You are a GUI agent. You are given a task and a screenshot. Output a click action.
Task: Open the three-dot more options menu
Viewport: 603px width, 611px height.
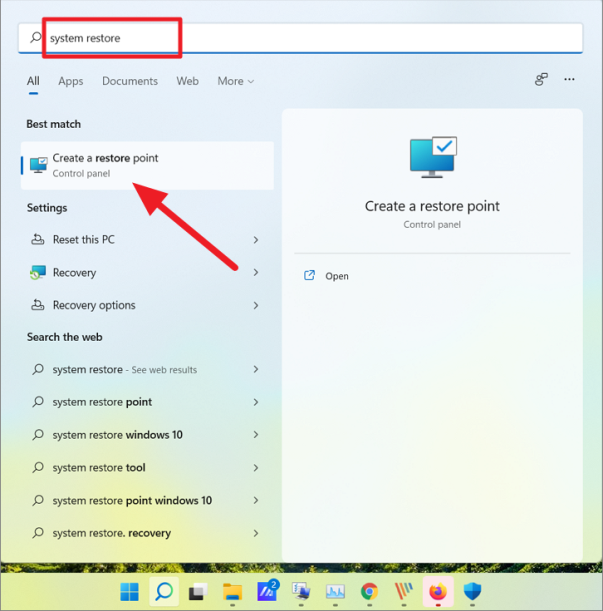coord(569,79)
